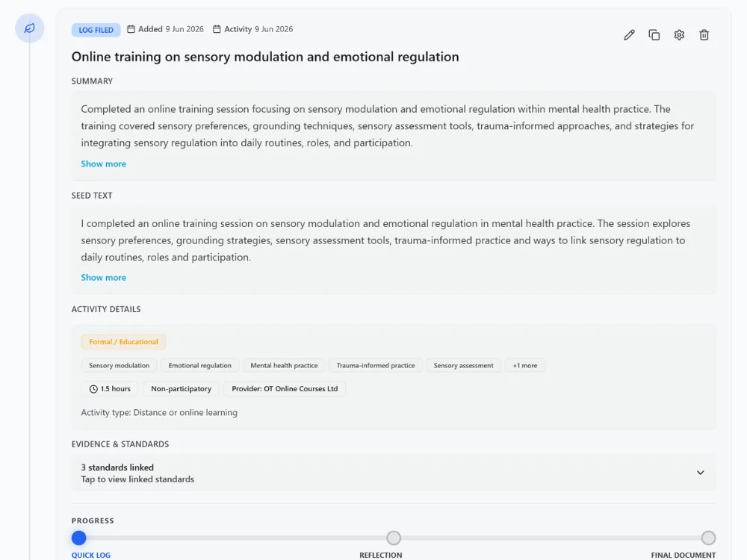Click the clock icon on 1.5 hours chip
Screen dimensions: 747x560
point(93,389)
